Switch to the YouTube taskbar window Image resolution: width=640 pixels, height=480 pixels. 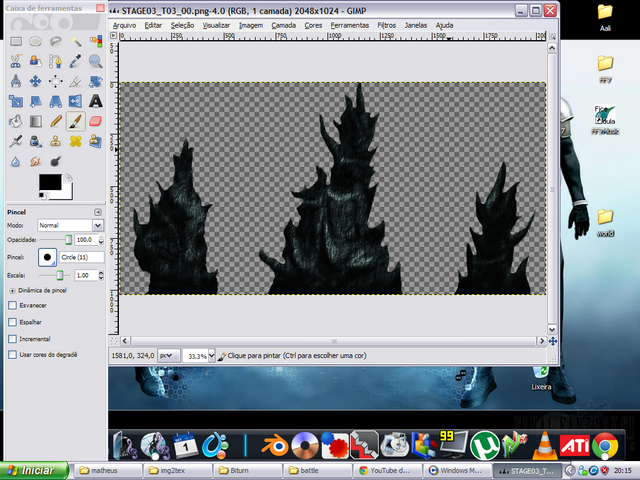coord(387,471)
